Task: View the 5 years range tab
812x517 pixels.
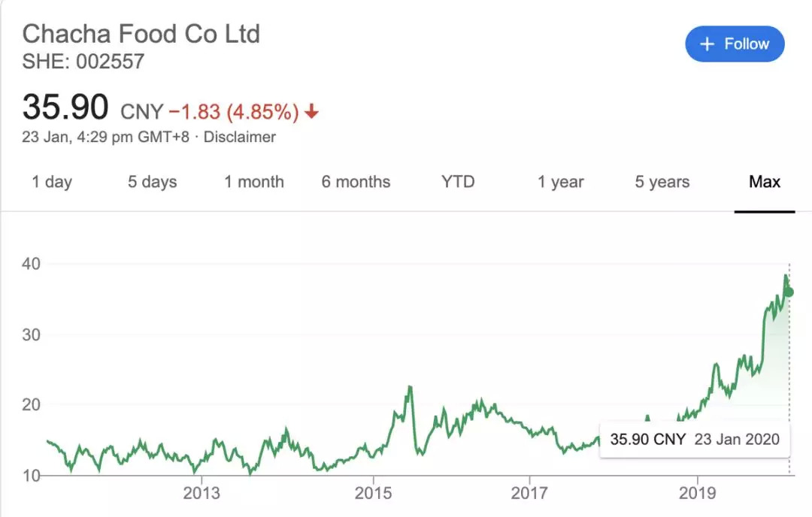Action: click(x=662, y=182)
